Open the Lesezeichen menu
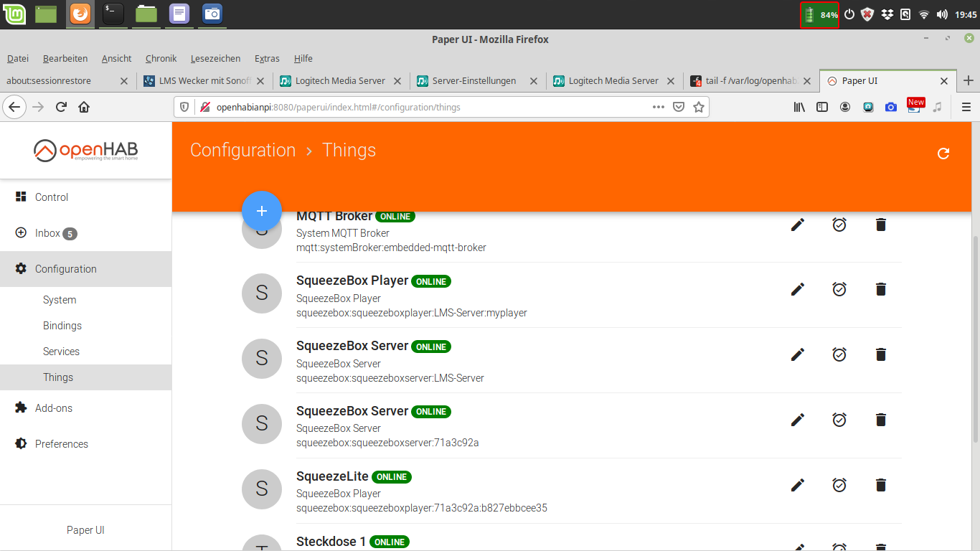 pos(214,58)
